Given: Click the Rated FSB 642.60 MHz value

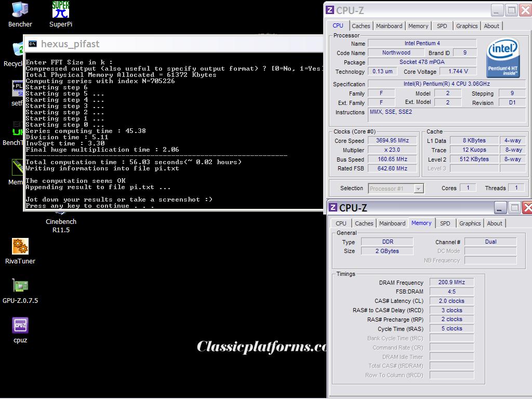Looking at the screenshot, I should [x=392, y=168].
